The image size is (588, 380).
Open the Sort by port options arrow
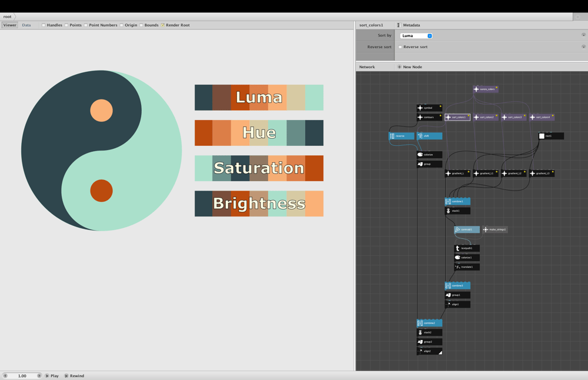click(x=583, y=35)
